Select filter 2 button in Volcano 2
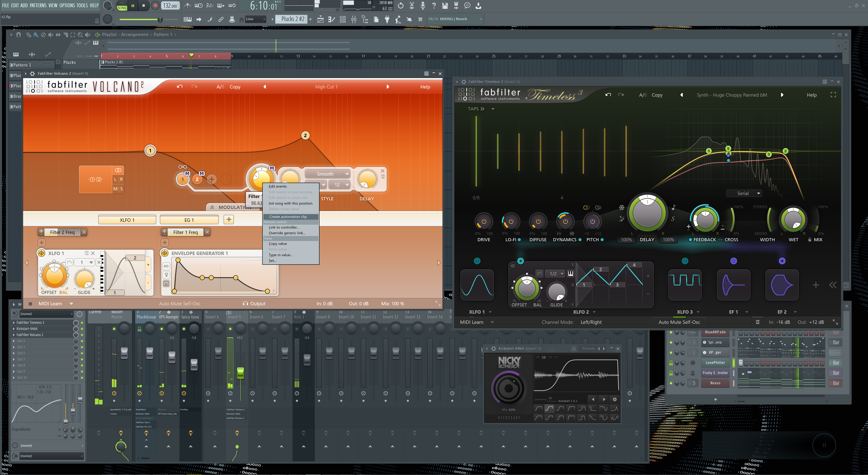This screenshot has height=475, width=868. click(x=197, y=179)
